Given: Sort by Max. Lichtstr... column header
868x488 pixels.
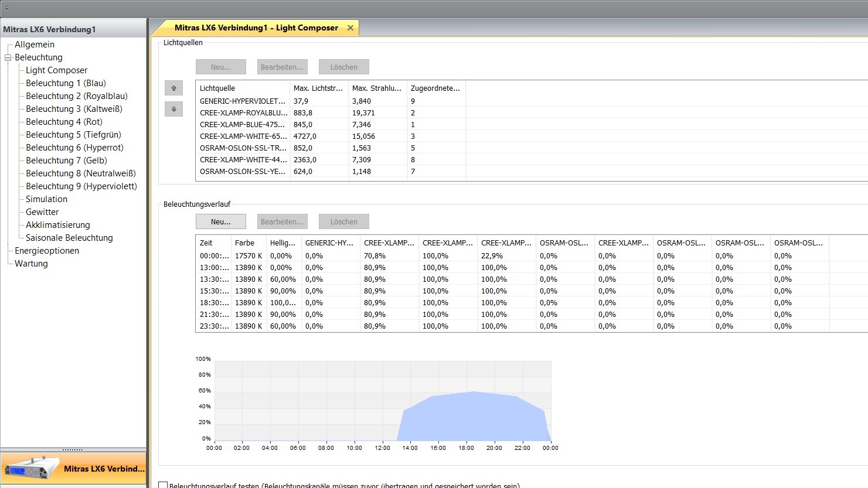Looking at the screenshot, I should point(318,88).
